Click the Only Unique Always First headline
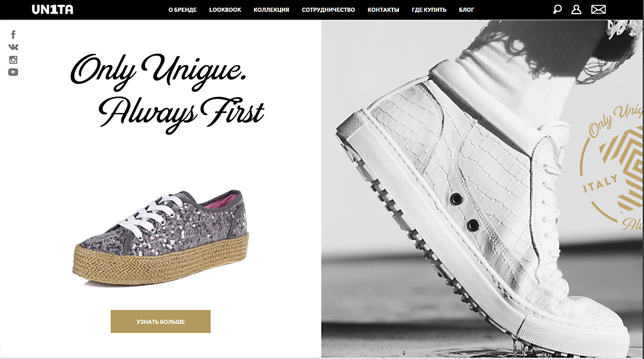644x359 pixels. click(x=168, y=93)
